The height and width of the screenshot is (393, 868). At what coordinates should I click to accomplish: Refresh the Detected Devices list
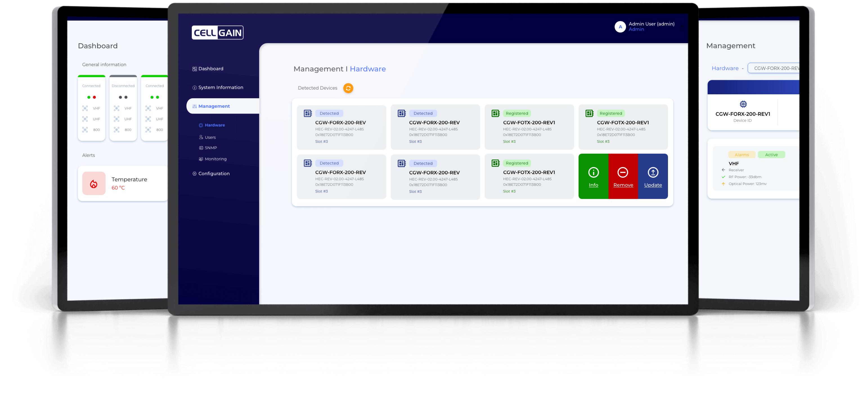(348, 88)
